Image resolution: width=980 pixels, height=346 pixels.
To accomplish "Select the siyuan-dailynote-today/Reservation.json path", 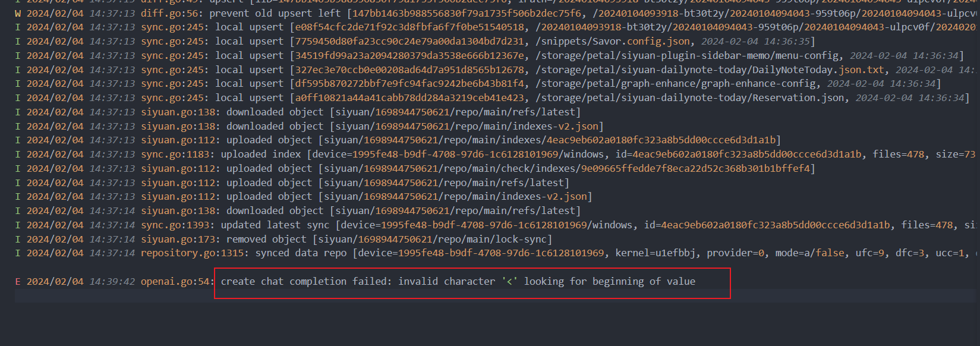I will point(691,97).
